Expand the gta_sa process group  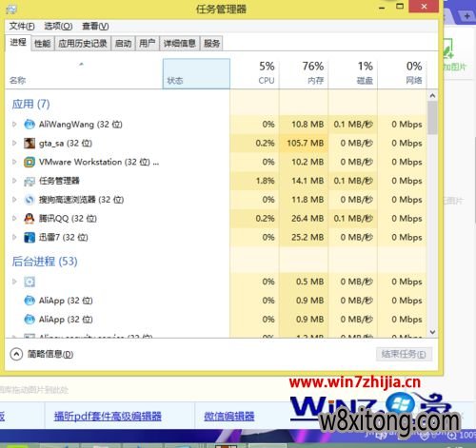point(14,143)
